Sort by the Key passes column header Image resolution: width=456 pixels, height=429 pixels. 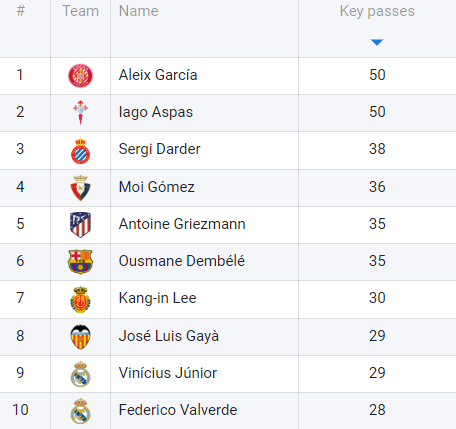click(x=377, y=11)
